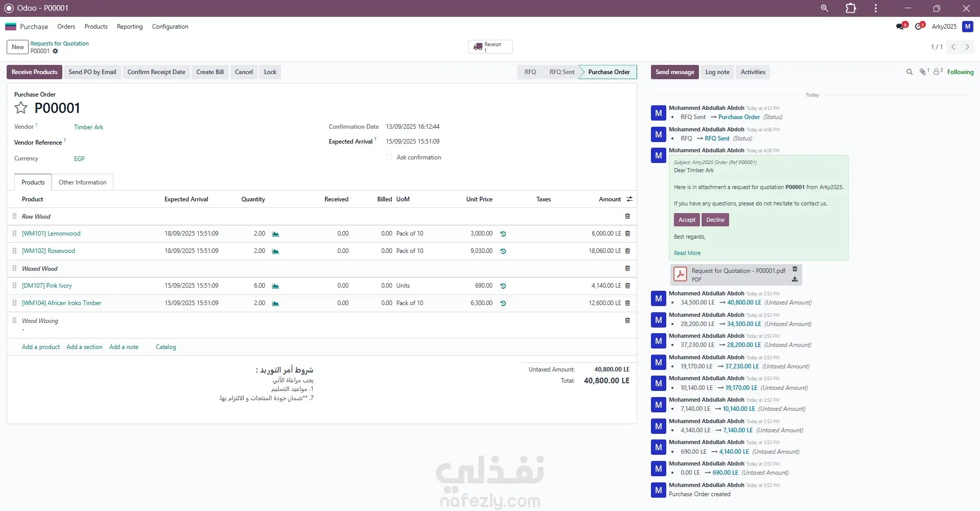The height and width of the screenshot is (511, 980).
Task: Click Log note in the chatter
Action: pos(717,72)
